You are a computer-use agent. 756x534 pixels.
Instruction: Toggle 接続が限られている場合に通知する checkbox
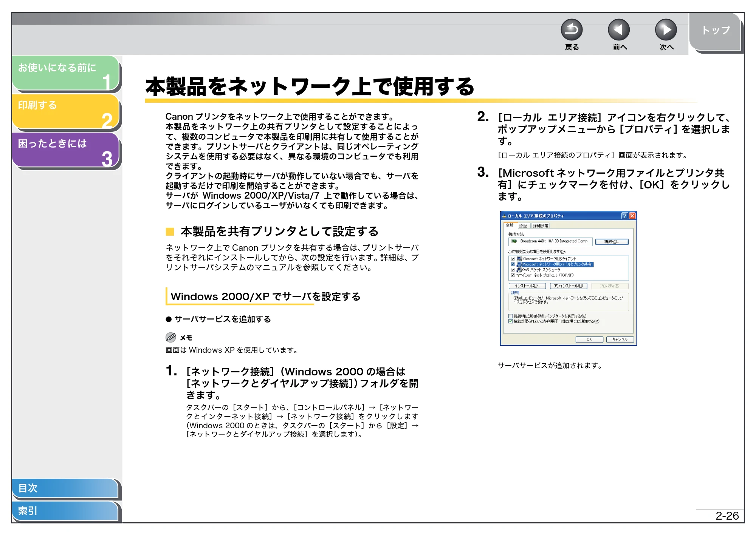511,321
